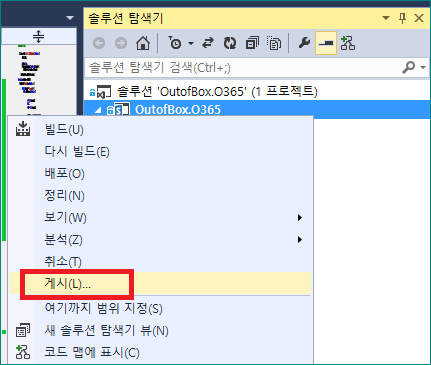Screen dimensions: 431x365
Task: Open Solution Explorer home view
Action: (x=143, y=43)
